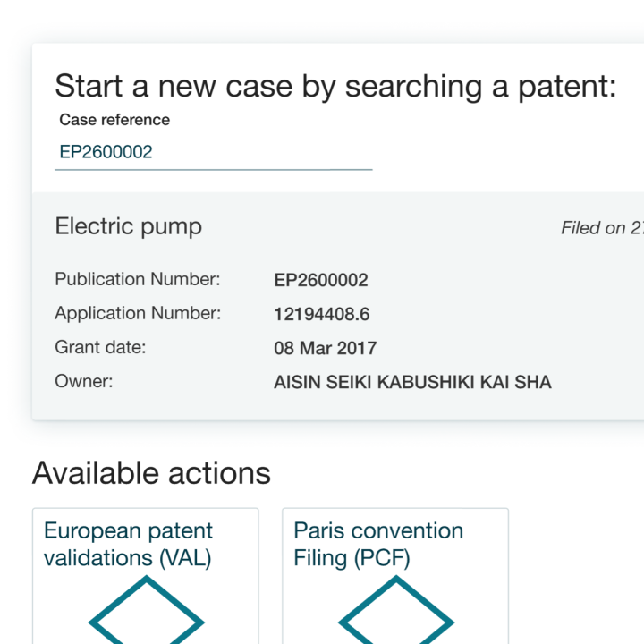Open European patent validations (VAL) action
The width and height of the screenshot is (644, 644).
pos(128,544)
